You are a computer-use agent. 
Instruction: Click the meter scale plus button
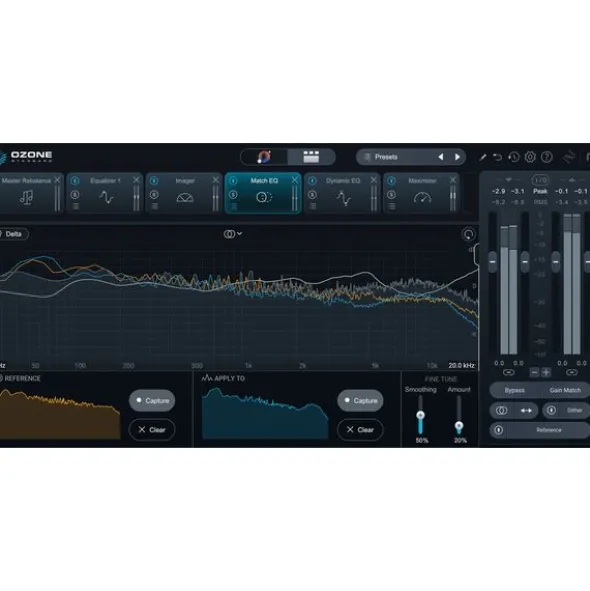(546, 373)
